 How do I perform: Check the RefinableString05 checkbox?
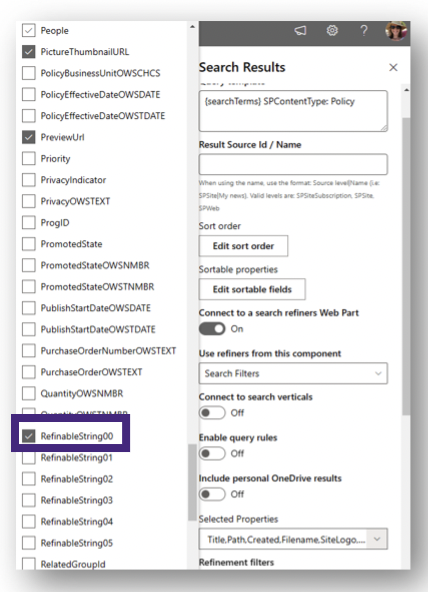pyautogui.click(x=29, y=543)
